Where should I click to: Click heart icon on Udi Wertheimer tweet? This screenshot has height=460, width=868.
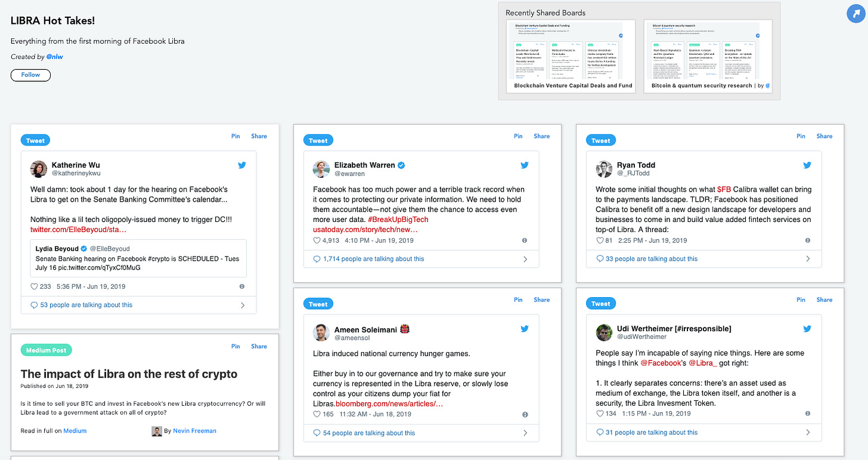[600, 413]
